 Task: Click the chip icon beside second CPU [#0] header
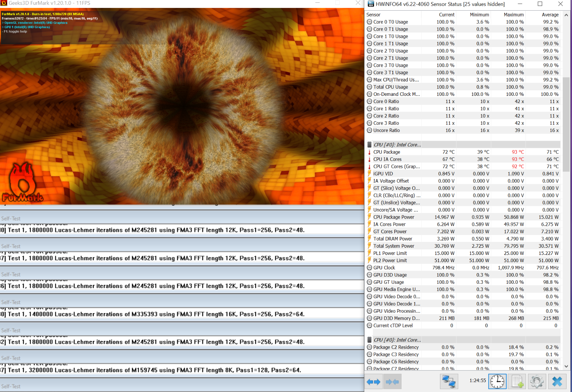(370, 340)
